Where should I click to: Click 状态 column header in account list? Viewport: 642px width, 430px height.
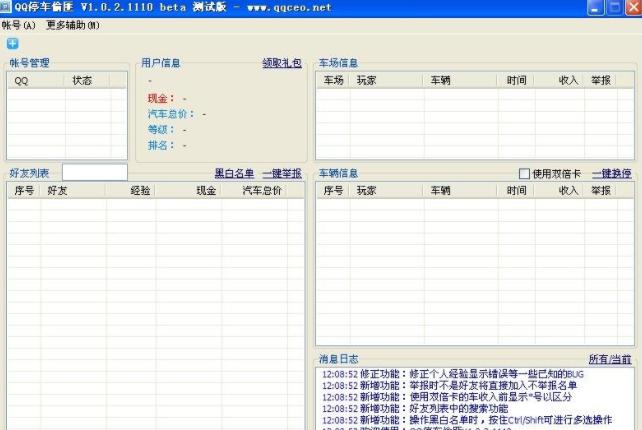[87, 80]
